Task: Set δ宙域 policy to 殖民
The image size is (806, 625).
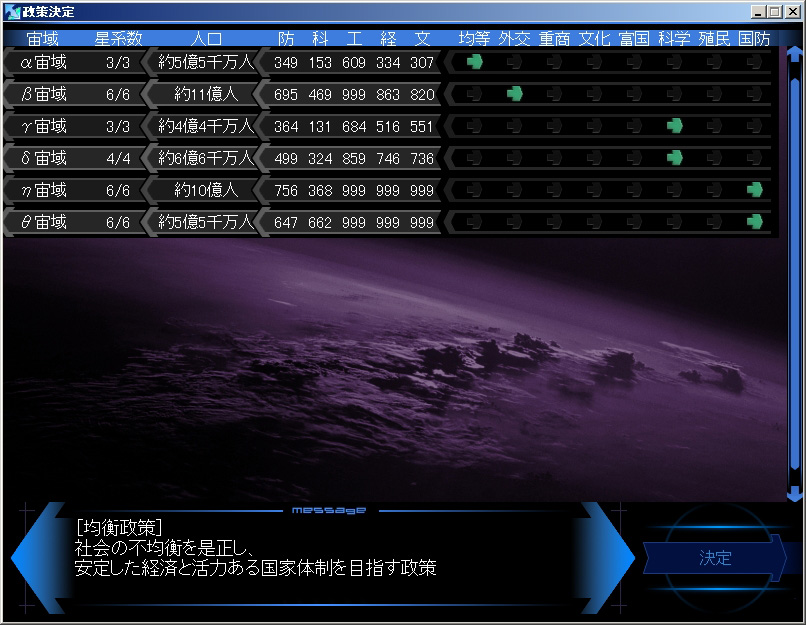Action: pos(714,158)
